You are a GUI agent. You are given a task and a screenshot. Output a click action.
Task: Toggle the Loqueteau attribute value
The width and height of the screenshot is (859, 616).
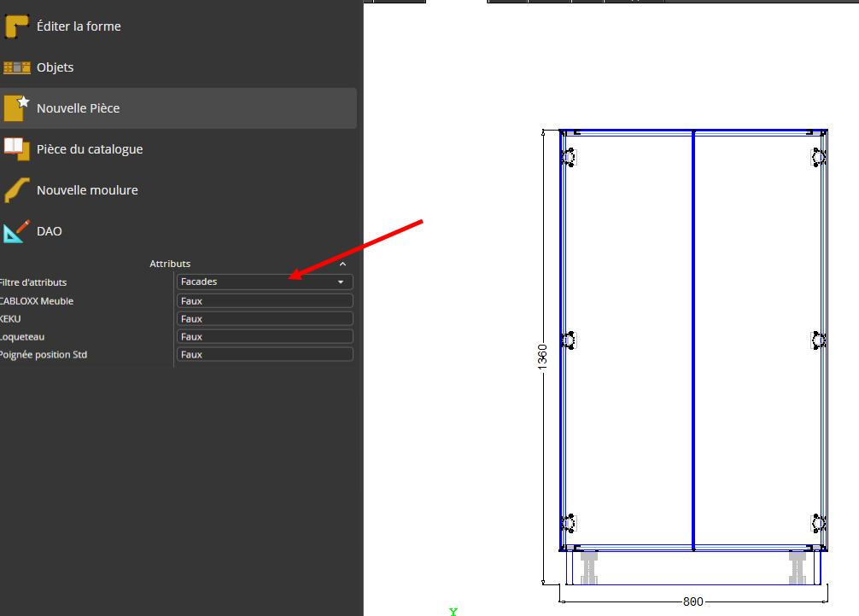tap(265, 337)
